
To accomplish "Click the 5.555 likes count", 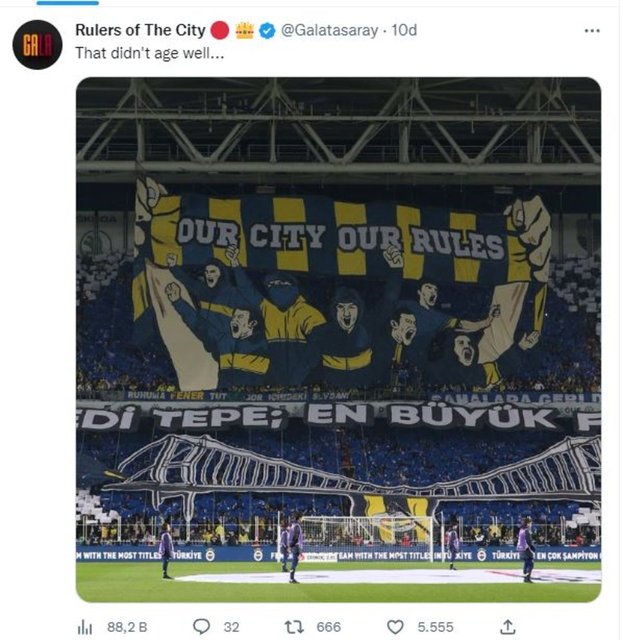I will [x=435, y=627].
